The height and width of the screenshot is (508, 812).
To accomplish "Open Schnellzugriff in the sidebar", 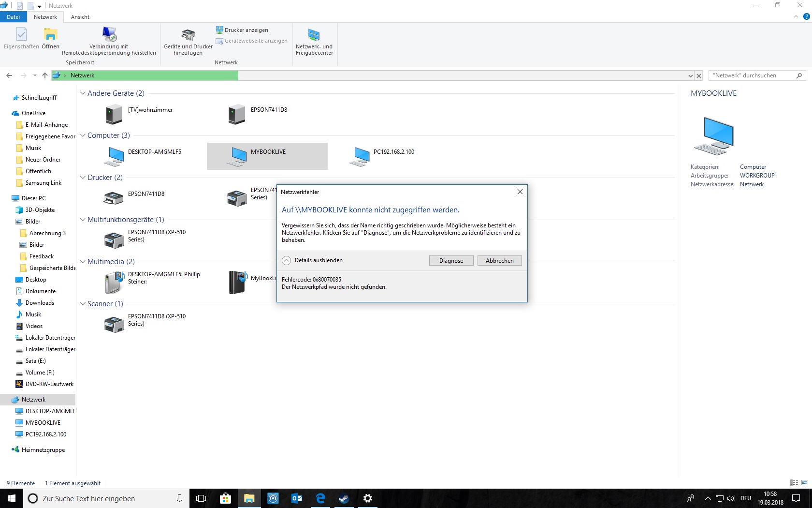I will (38, 98).
